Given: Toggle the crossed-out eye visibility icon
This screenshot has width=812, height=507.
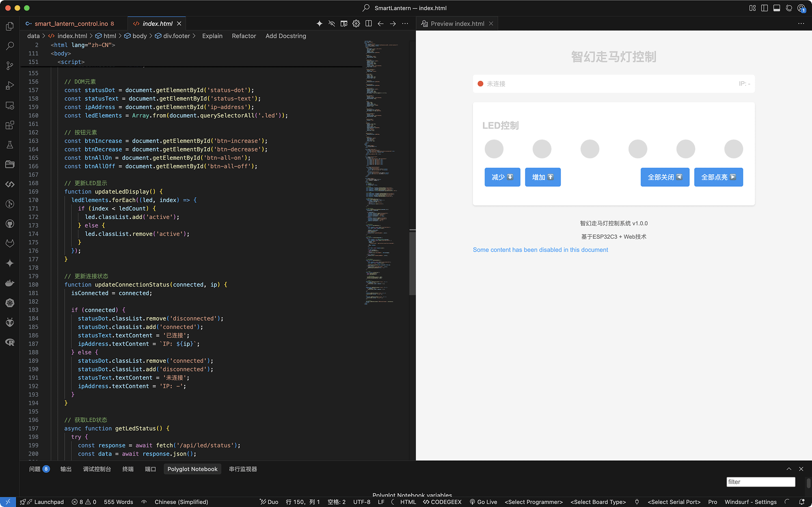Looking at the screenshot, I should pos(332,24).
